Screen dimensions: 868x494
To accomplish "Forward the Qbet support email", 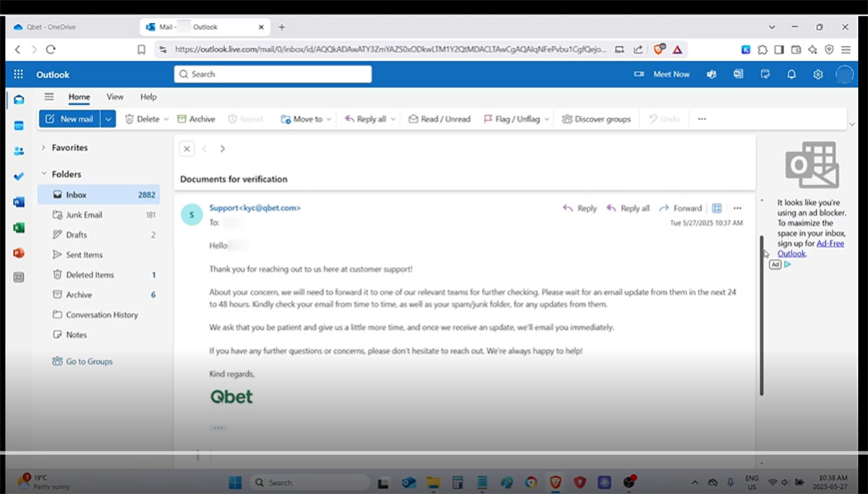I will [x=681, y=208].
